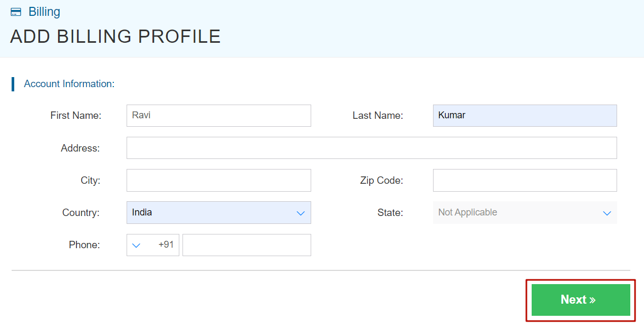The width and height of the screenshot is (644, 329).
Task: Click the First Name label
Action: point(76,115)
